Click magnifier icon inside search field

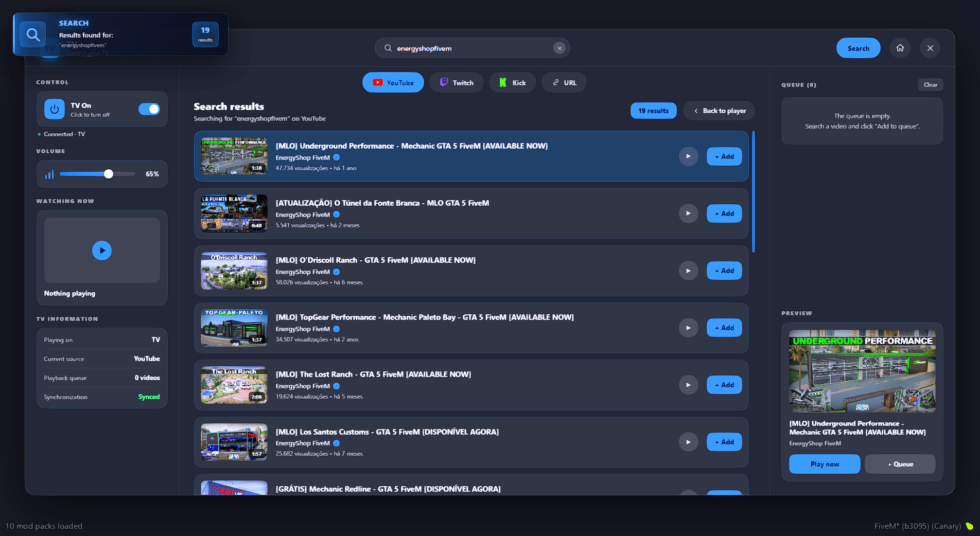388,48
